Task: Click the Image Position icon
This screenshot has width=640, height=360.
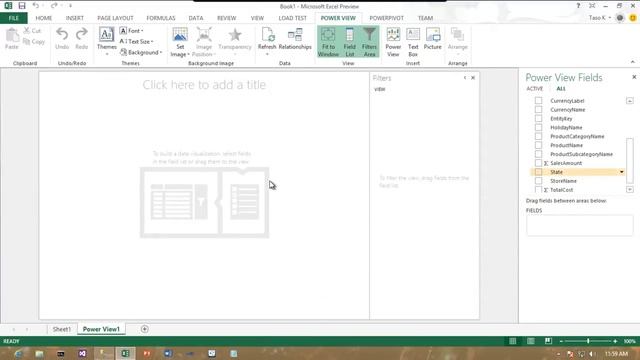Action: (204, 35)
